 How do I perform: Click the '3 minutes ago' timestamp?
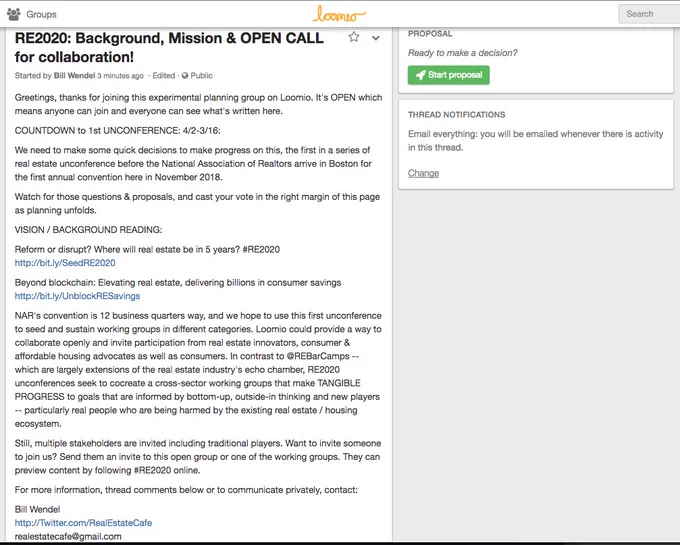120,75
